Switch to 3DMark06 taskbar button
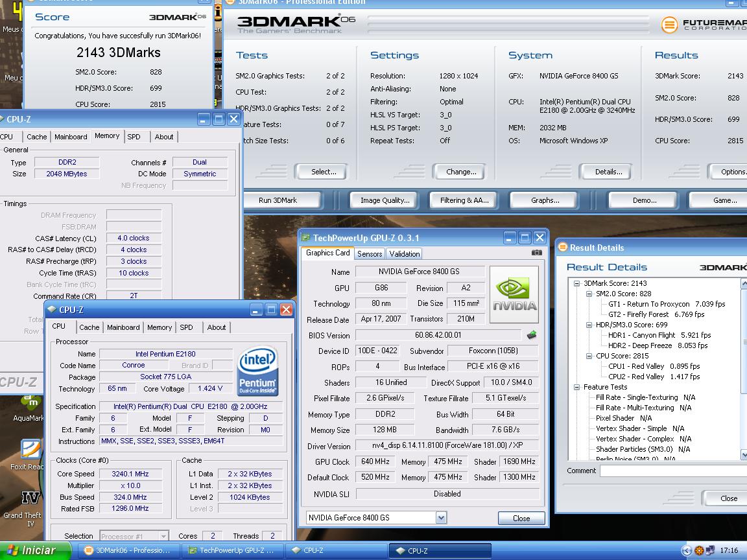747x560 pixels. (x=128, y=550)
